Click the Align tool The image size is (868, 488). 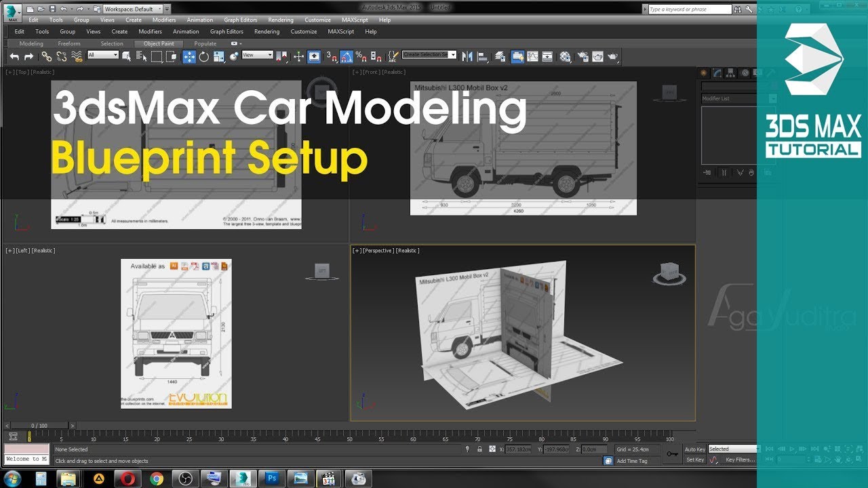coord(483,57)
